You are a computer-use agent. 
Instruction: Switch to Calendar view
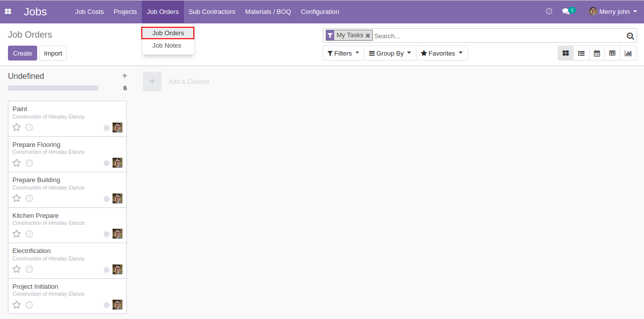tap(597, 53)
